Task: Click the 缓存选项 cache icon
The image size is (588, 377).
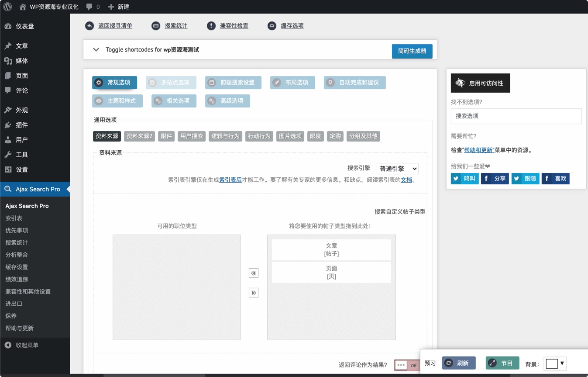Action: [x=272, y=26]
